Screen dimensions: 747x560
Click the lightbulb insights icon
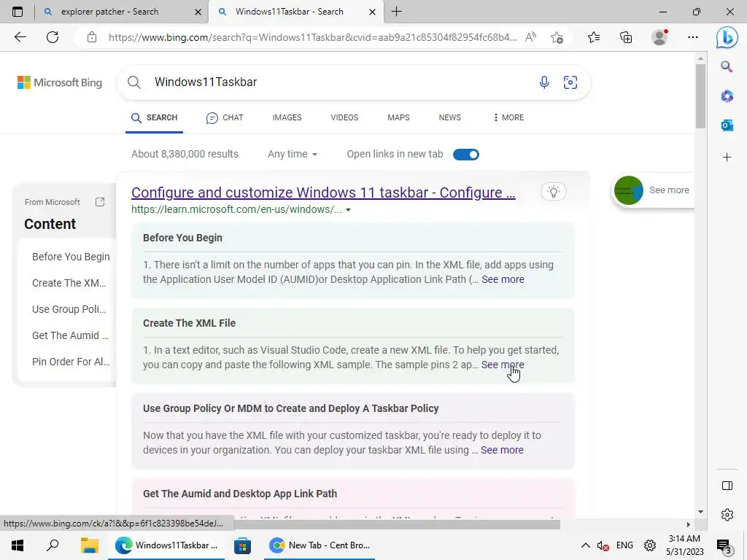[x=554, y=192]
